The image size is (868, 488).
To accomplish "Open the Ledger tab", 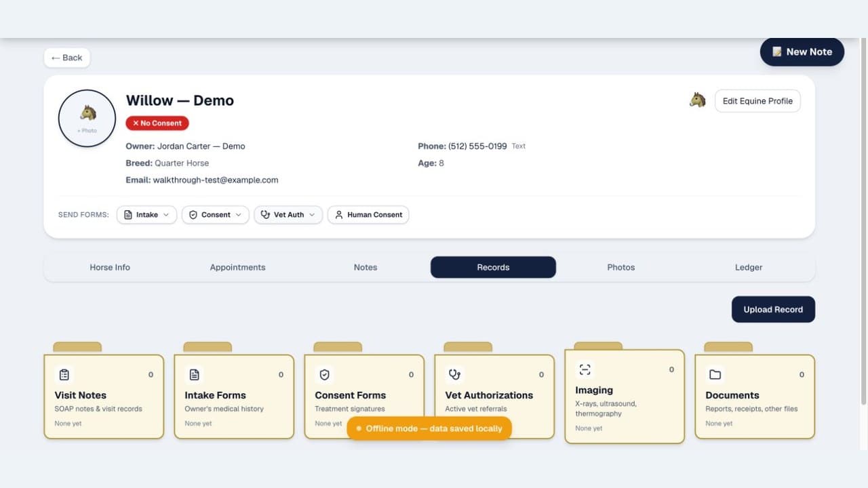I will click(749, 267).
